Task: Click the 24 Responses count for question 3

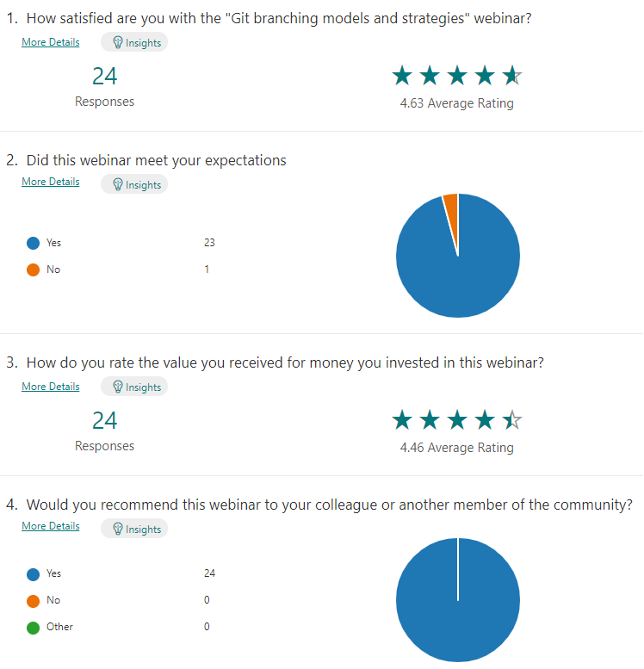Action: [104, 431]
